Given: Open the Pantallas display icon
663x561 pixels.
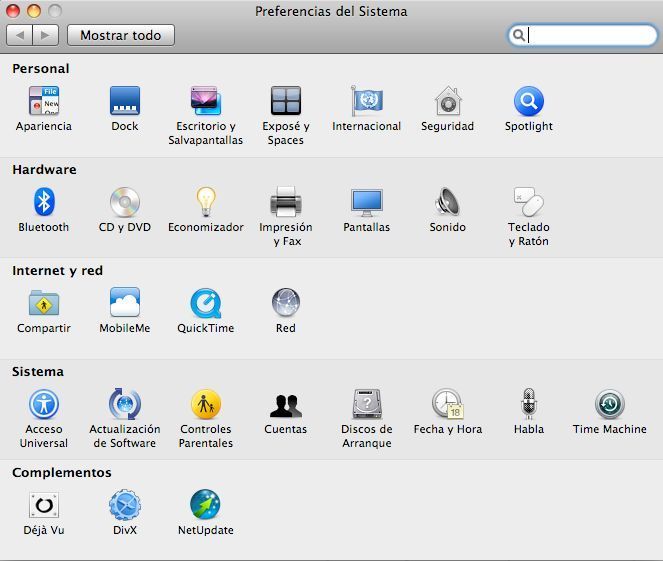Looking at the screenshot, I should tap(367, 202).
